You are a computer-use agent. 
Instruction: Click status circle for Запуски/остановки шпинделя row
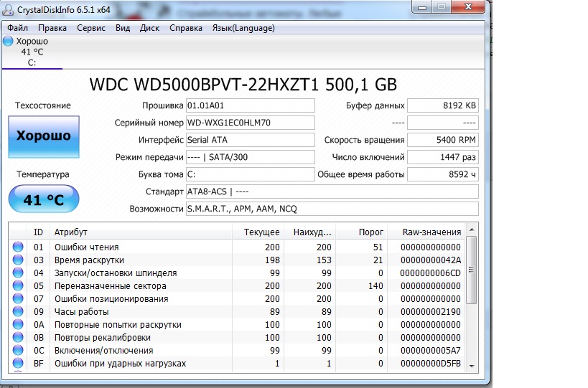(x=18, y=273)
